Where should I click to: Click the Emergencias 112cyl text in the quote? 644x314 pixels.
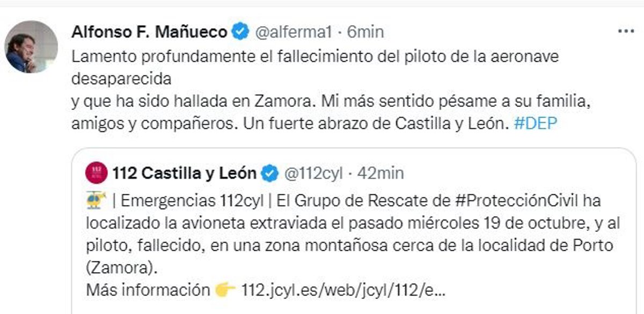click(192, 201)
